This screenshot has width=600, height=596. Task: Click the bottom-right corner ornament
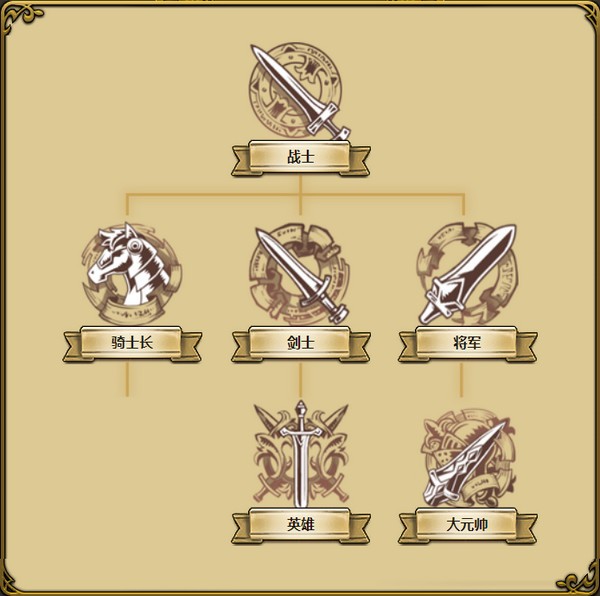(578, 579)
